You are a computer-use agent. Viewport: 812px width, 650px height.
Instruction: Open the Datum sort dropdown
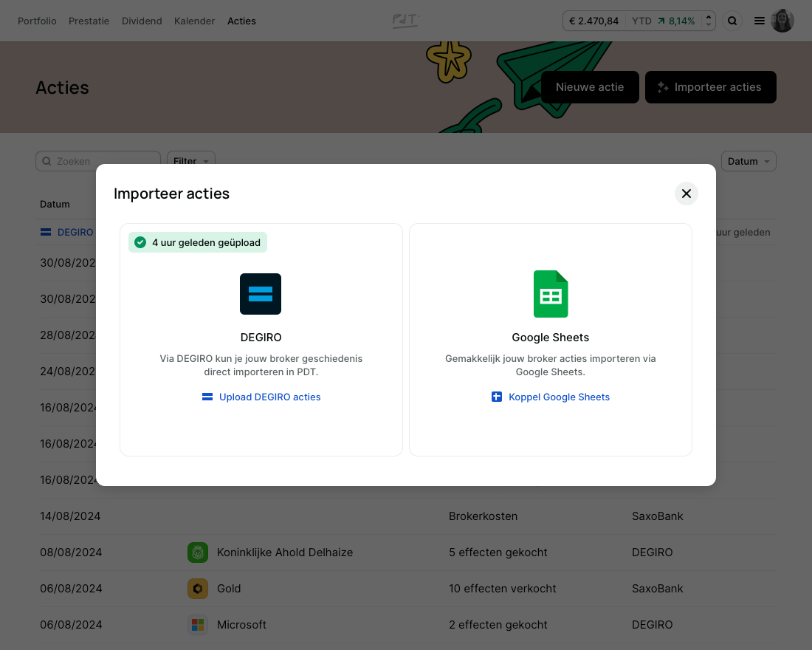tap(748, 161)
